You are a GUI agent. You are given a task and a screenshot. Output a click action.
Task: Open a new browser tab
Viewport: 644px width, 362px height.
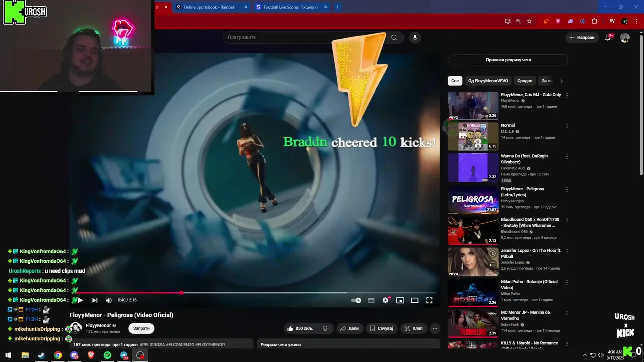coord(337,7)
